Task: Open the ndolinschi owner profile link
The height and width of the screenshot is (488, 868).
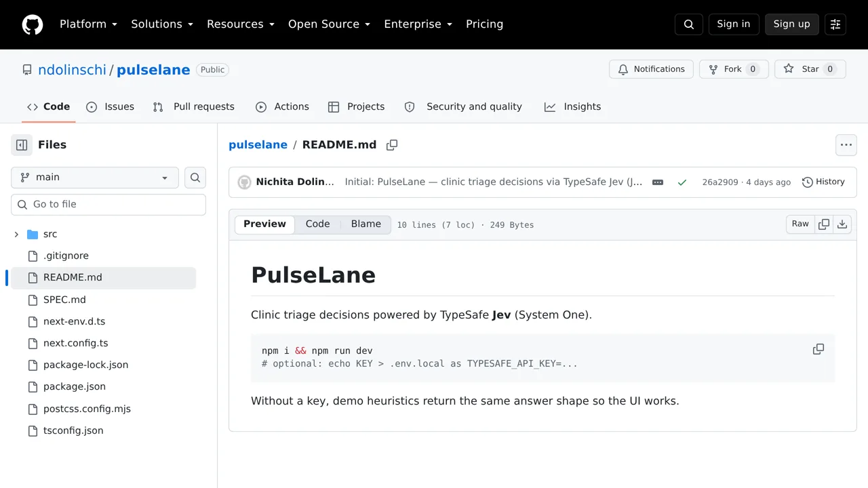Action: click(x=72, y=70)
